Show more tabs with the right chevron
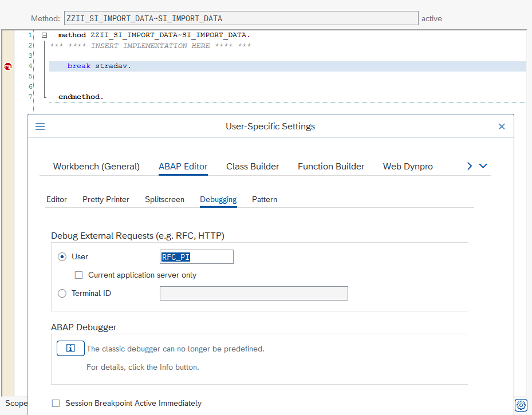 pos(470,166)
